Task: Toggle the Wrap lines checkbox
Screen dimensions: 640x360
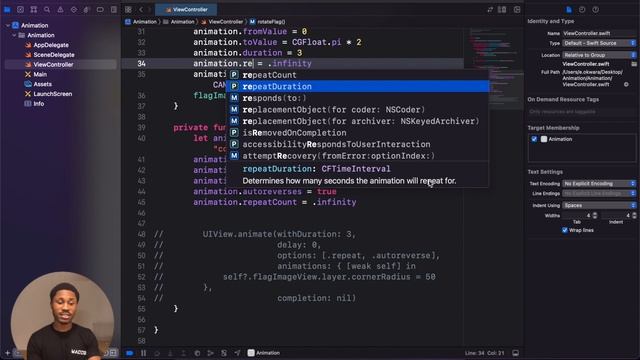Action: pyautogui.click(x=564, y=230)
